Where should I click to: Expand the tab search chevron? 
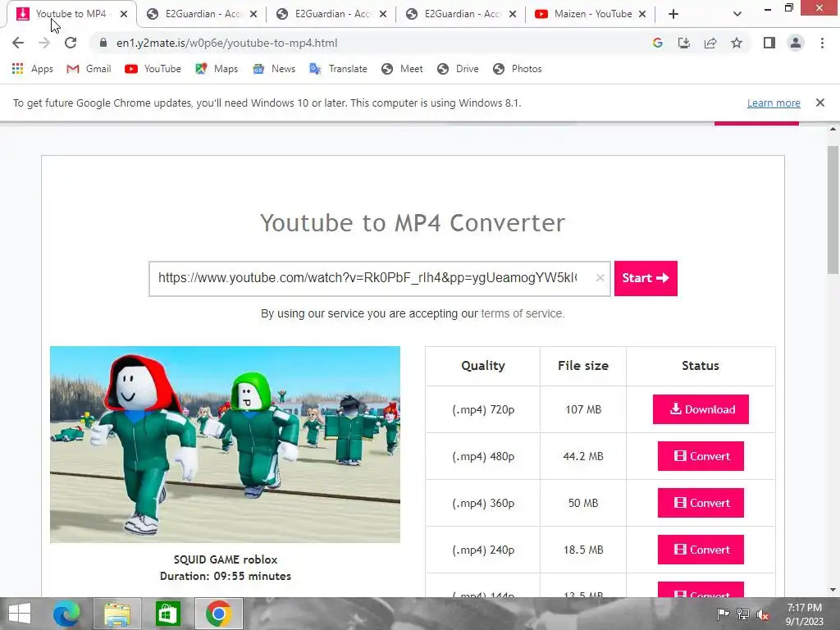(737, 14)
